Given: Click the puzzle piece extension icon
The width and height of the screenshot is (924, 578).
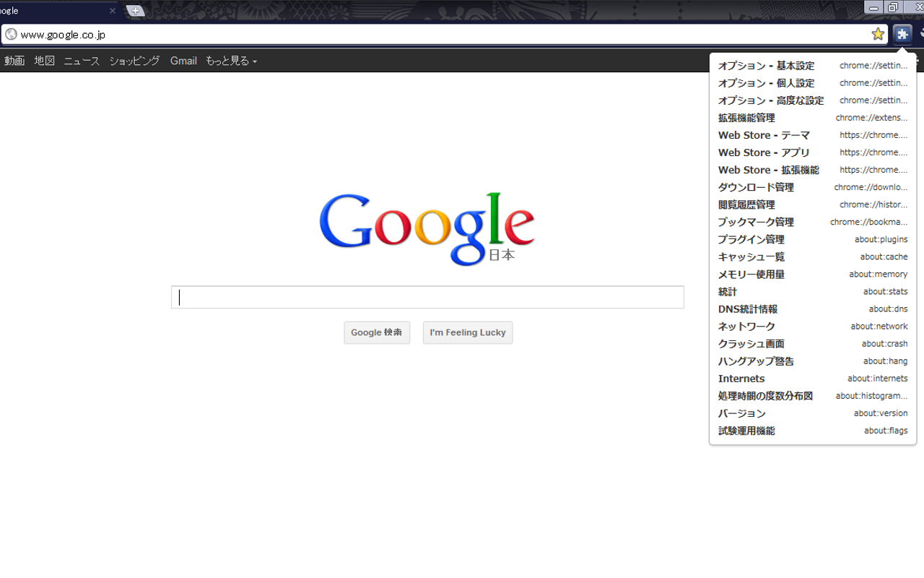Looking at the screenshot, I should point(902,34).
